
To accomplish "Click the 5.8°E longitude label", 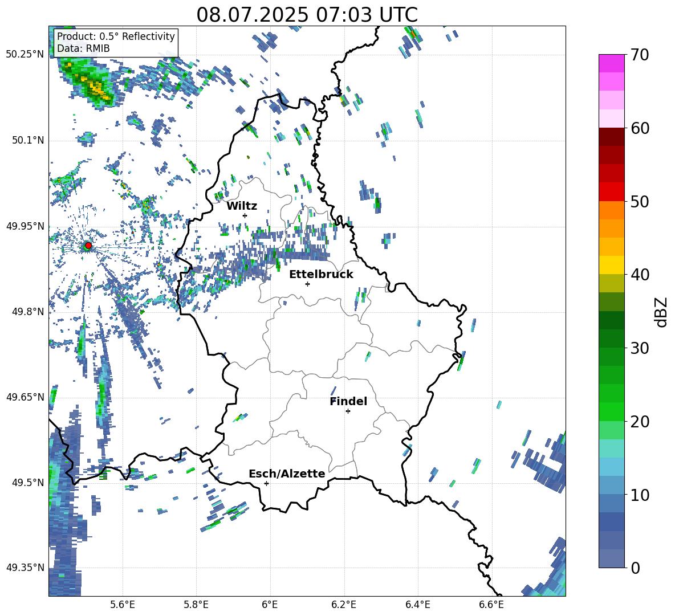I will point(196,605).
